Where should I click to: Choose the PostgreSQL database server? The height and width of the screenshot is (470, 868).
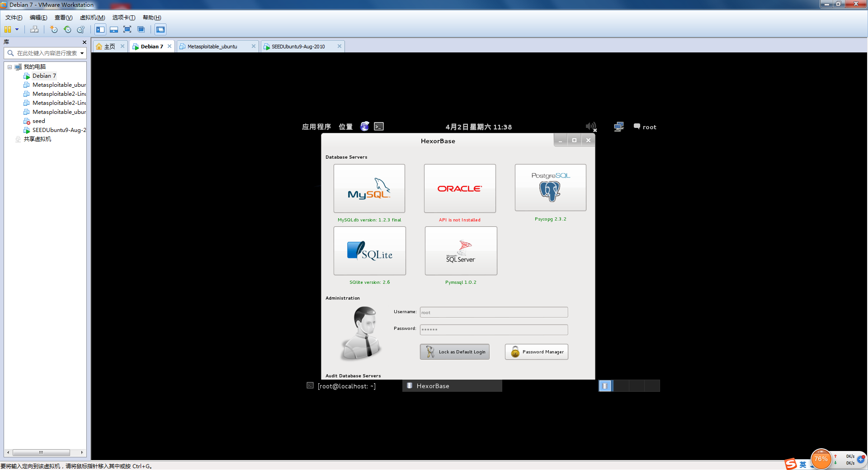pyautogui.click(x=551, y=188)
